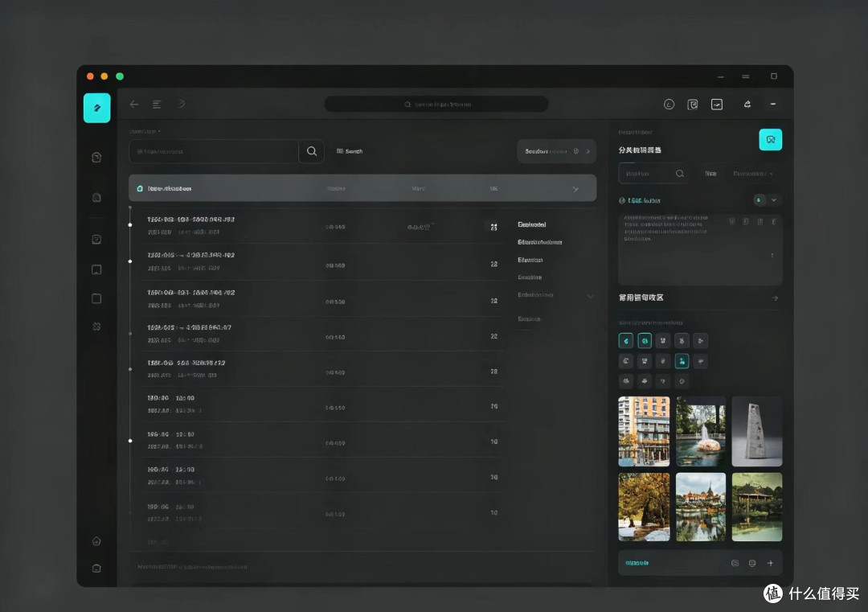This screenshot has height=612, width=868.
Task: Open the rounded button with chevron above the table
Action: (x=556, y=151)
